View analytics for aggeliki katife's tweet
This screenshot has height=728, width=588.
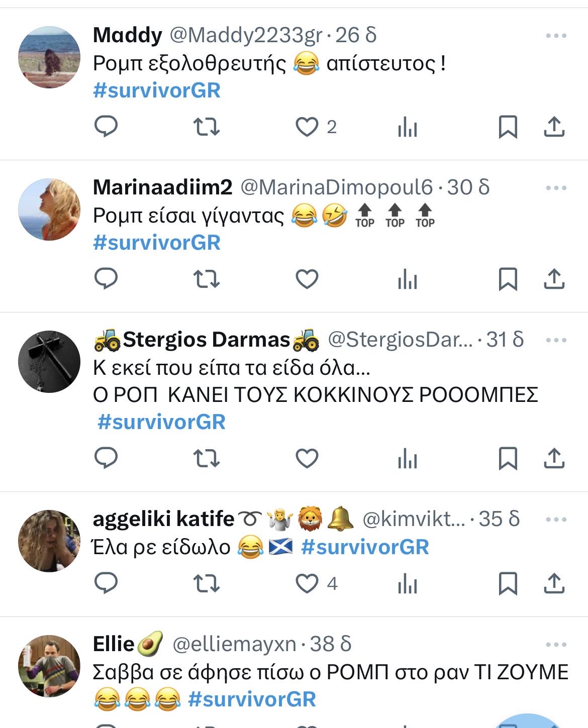[x=407, y=583]
